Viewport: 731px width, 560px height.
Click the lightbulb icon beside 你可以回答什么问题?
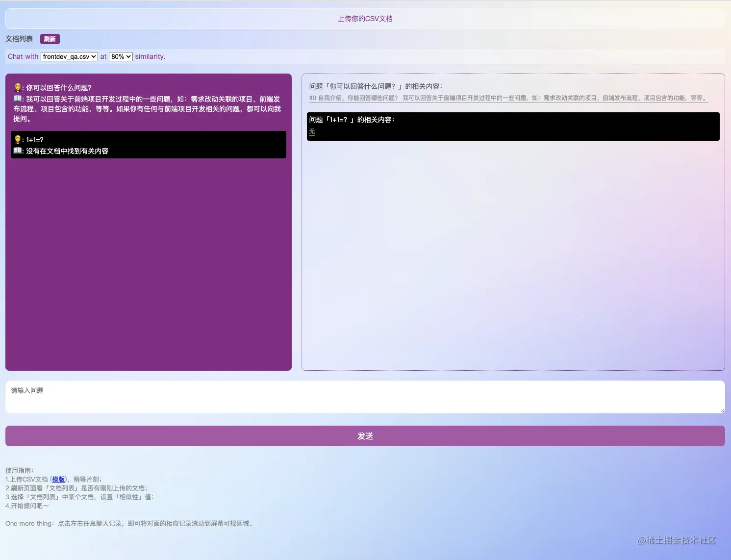18,88
